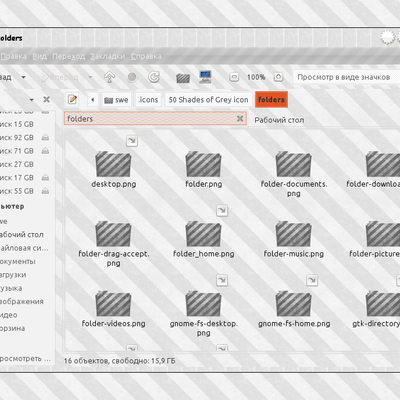Click Просмотреть network sidebar entry
This screenshot has height=400, width=400.
click(x=25, y=359)
